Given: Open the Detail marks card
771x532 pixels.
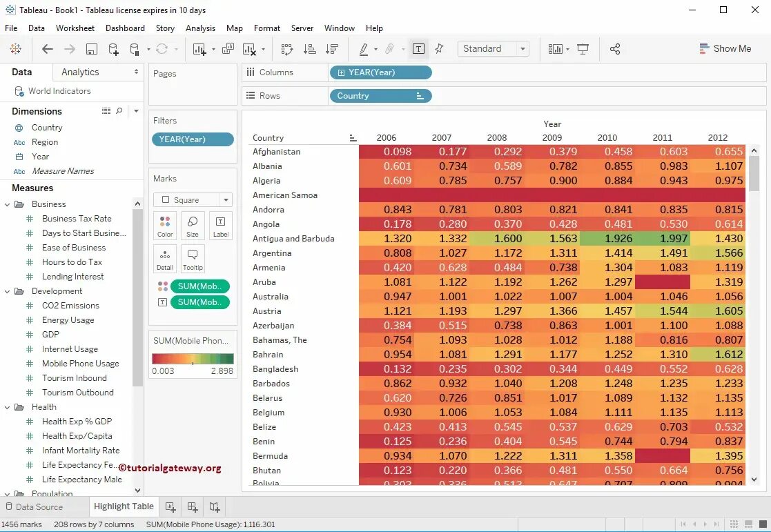Looking at the screenshot, I should click(x=165, y=259).
